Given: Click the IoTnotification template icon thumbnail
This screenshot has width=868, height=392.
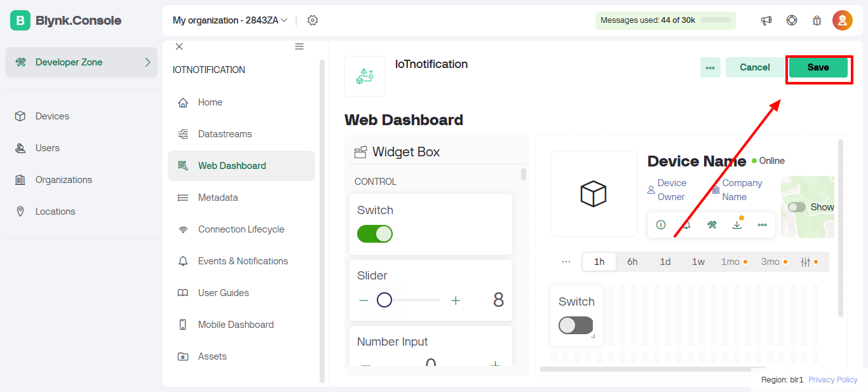Looking at the screenshot, I should click(x=365, y=76).
